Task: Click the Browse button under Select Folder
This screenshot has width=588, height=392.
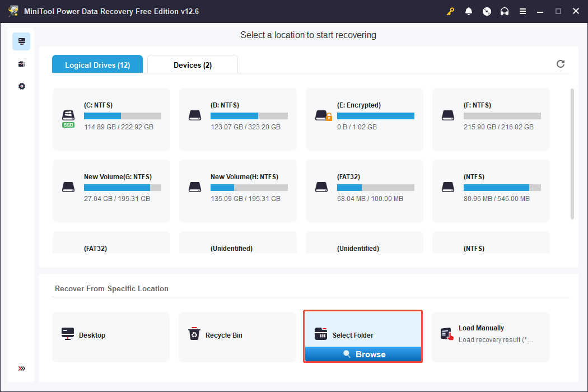Action: (363, 354)
